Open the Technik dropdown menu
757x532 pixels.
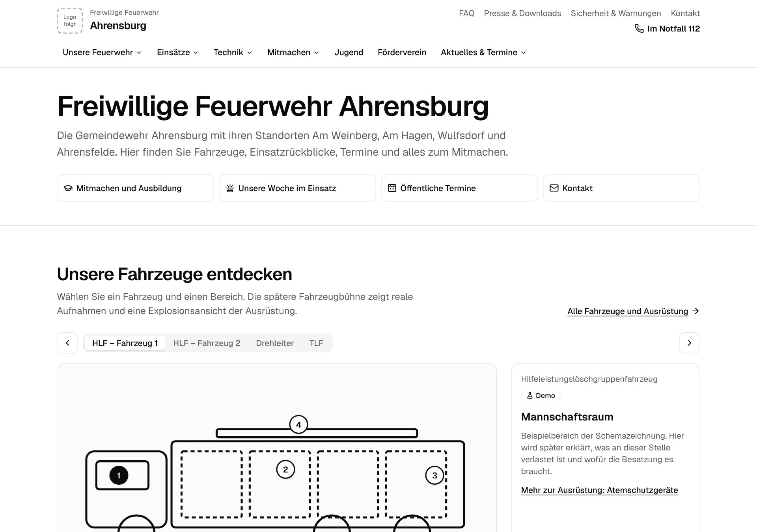point(233,52)
